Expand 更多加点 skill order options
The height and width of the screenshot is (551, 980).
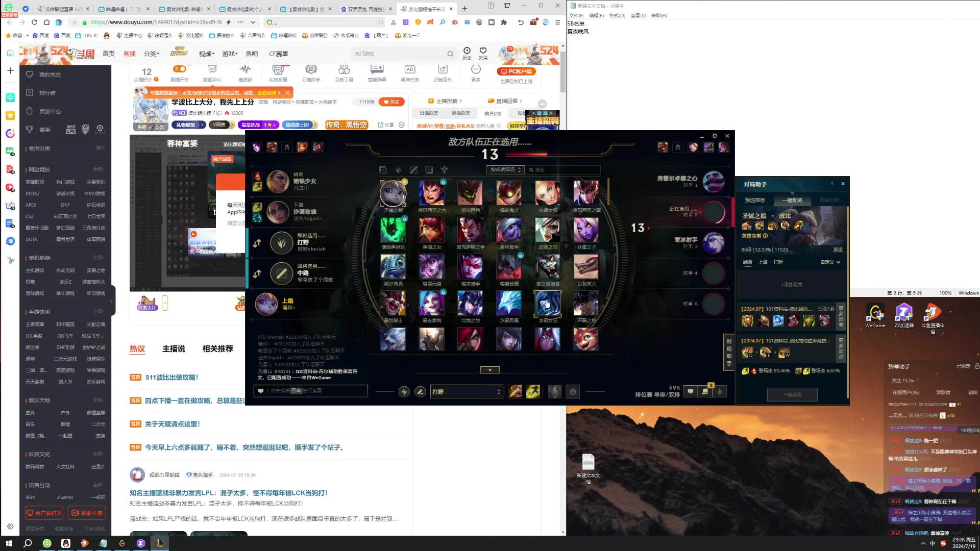pyautogui.click(x=841, y=348)
